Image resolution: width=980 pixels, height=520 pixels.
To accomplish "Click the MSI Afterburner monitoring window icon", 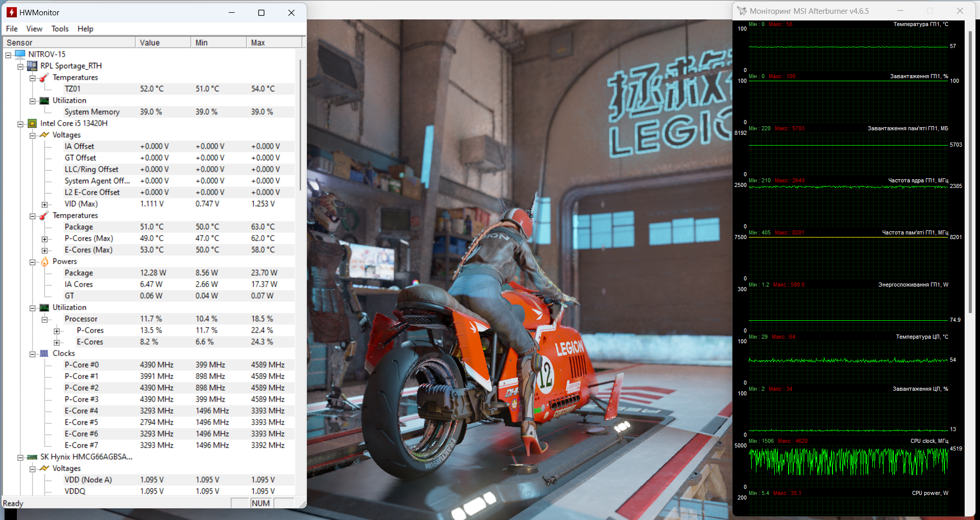I will (742, 11).
